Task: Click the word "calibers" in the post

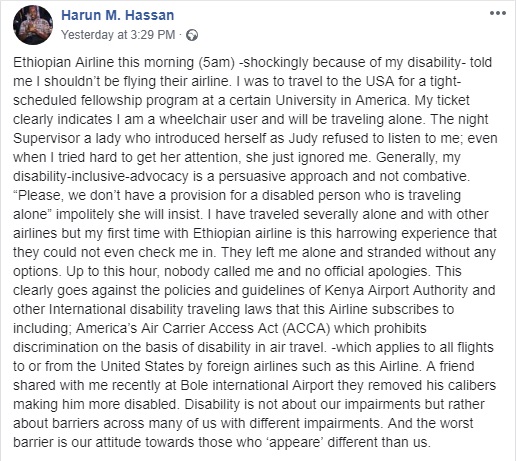Action: tap(471, 386)
